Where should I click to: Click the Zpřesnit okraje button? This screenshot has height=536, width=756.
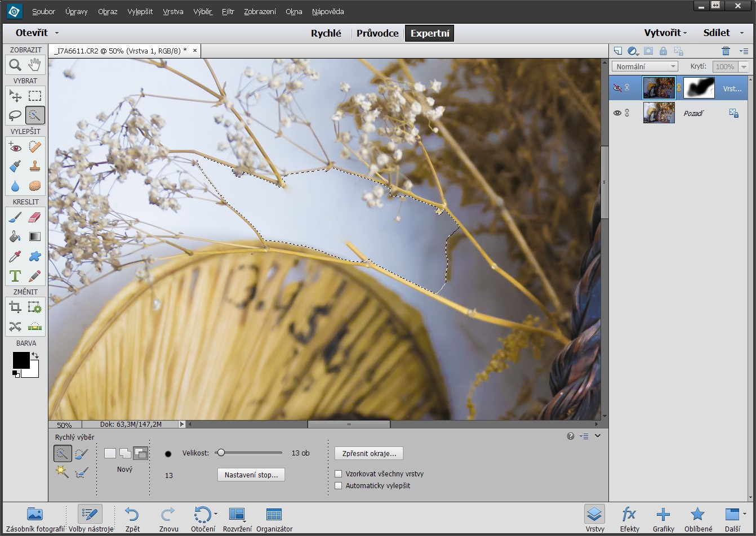[x=369, y=453]
